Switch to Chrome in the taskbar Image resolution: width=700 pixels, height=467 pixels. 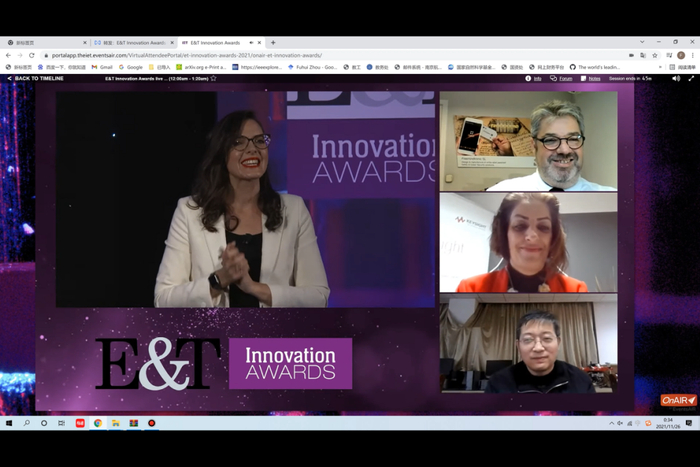[98, 423]
